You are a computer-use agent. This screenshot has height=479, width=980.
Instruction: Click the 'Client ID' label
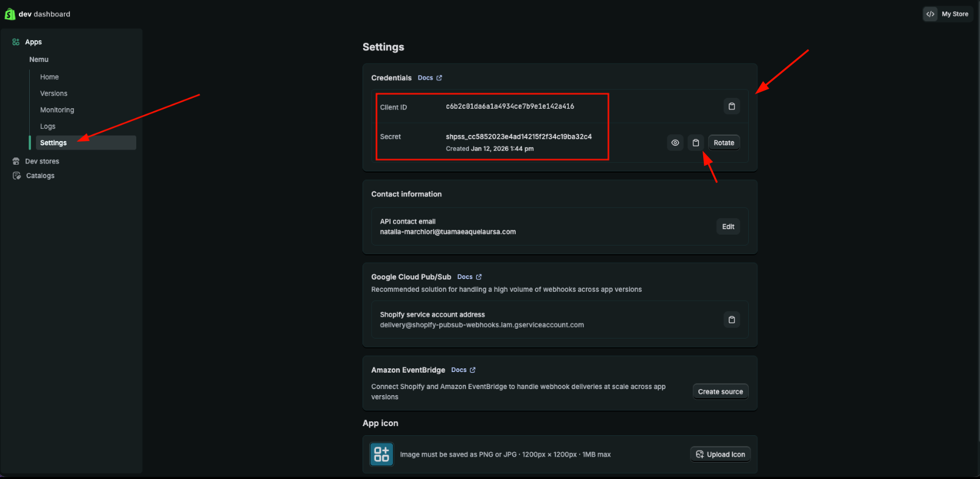394,107
